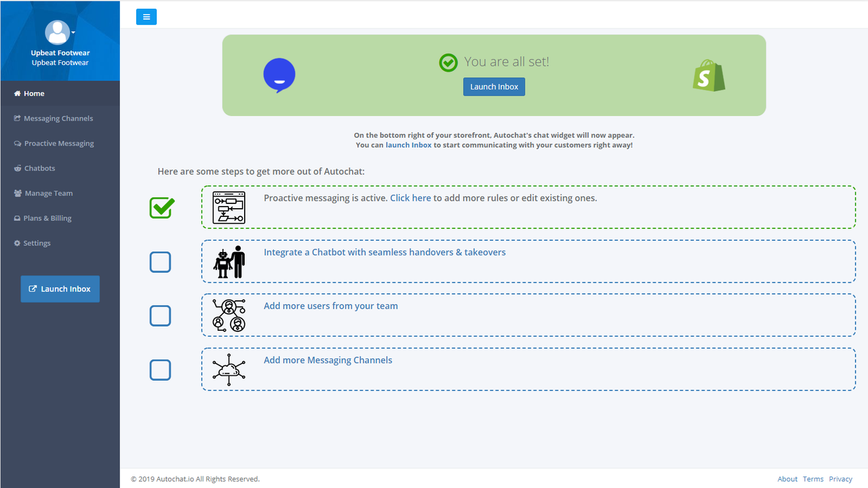Click the Autochat chat bubble logo

(x=279, y=75)
